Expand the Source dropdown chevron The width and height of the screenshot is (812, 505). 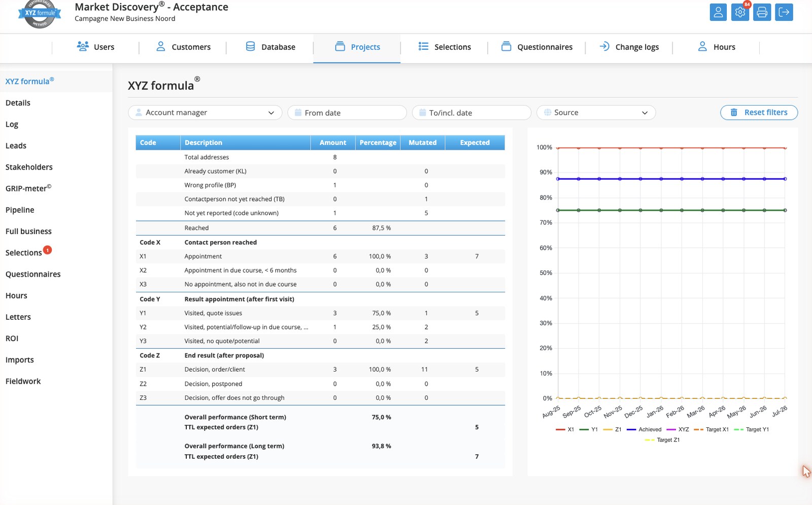click(x=645, y=113)
